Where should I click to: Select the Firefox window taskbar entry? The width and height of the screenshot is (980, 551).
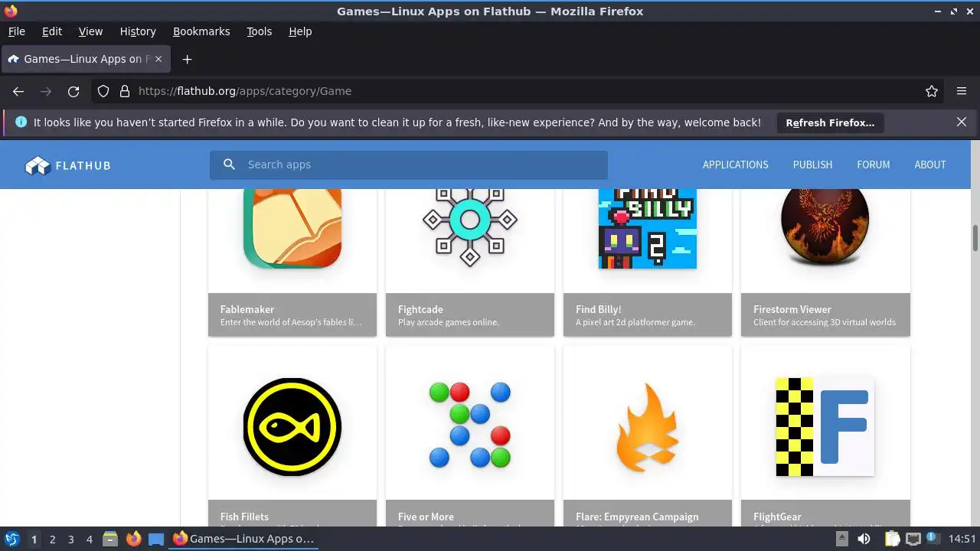coord(243,539)
